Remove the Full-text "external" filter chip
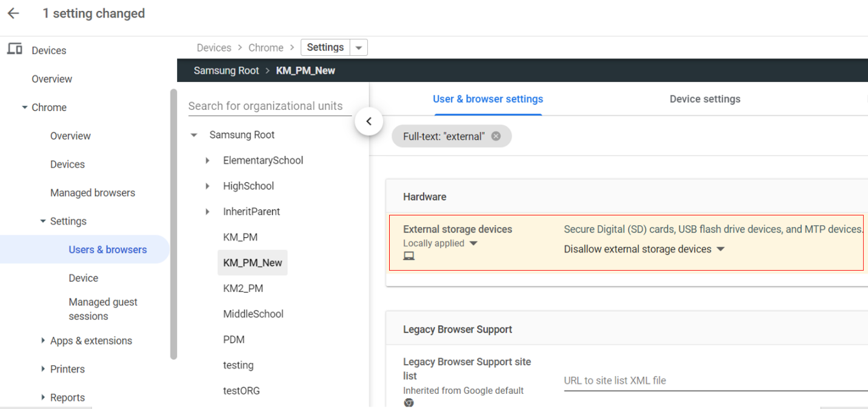This screenshot has width=868, height=409. [x=496, y=137]
